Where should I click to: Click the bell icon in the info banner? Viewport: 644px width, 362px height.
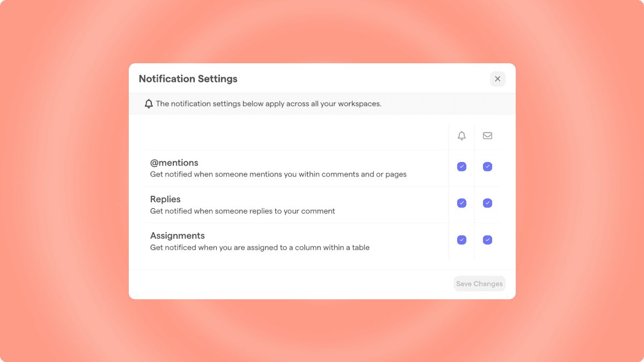[149, 104]
